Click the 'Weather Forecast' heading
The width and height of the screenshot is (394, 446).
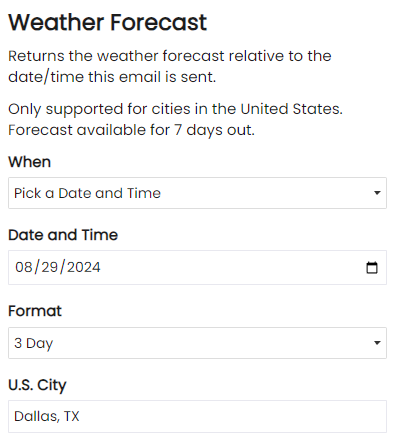point(108,23)
